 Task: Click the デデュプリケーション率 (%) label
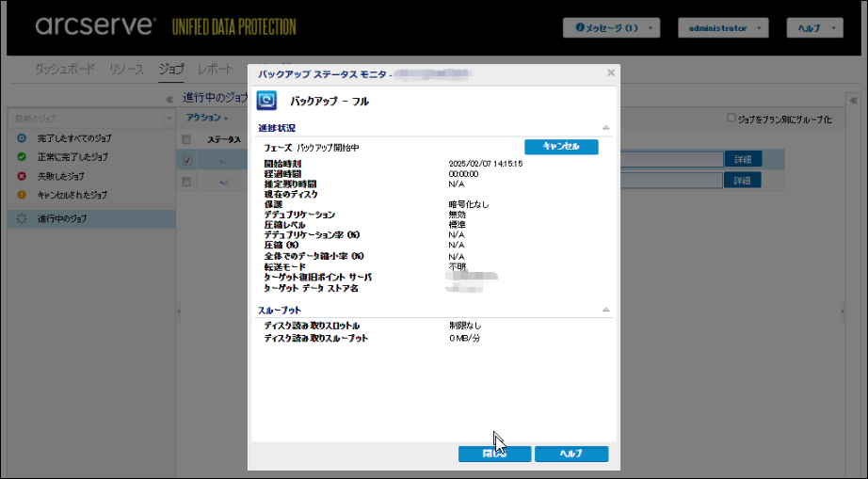tap(312, 235)
